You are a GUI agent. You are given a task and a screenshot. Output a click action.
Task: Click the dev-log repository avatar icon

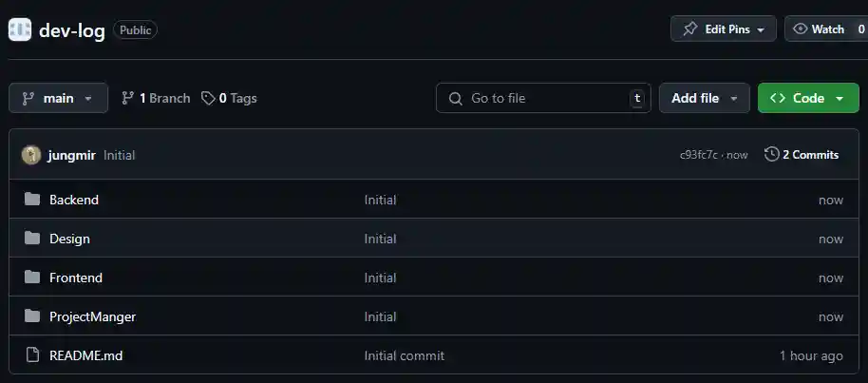click(x=20, y=29)
